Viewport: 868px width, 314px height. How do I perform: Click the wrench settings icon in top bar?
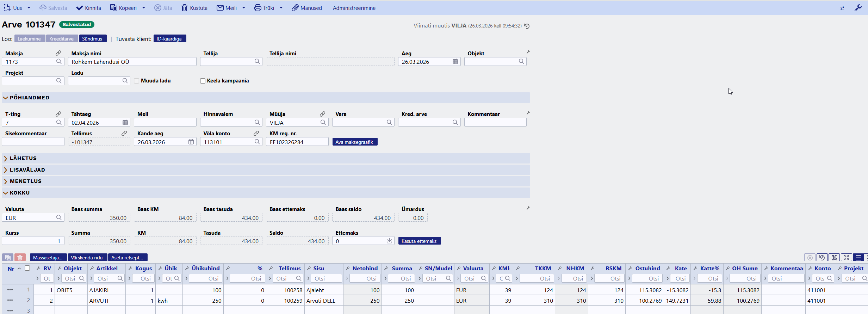[x=858, y=8]
